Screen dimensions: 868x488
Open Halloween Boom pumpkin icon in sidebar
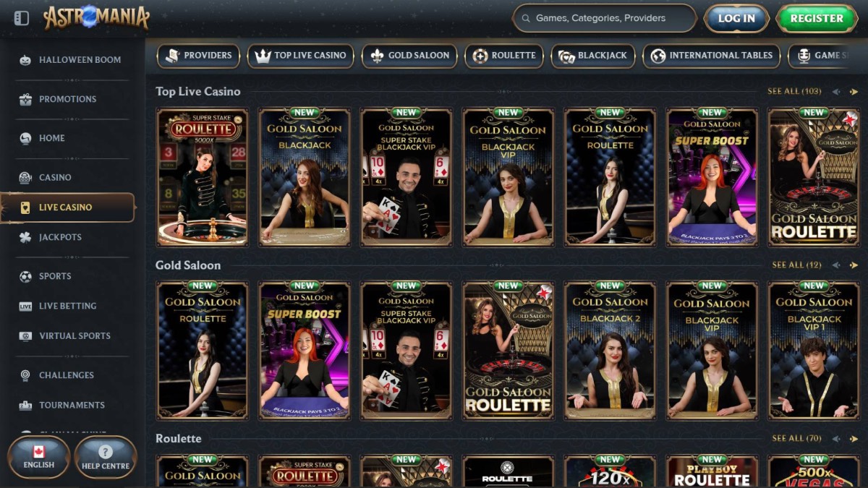click(25, 60)
